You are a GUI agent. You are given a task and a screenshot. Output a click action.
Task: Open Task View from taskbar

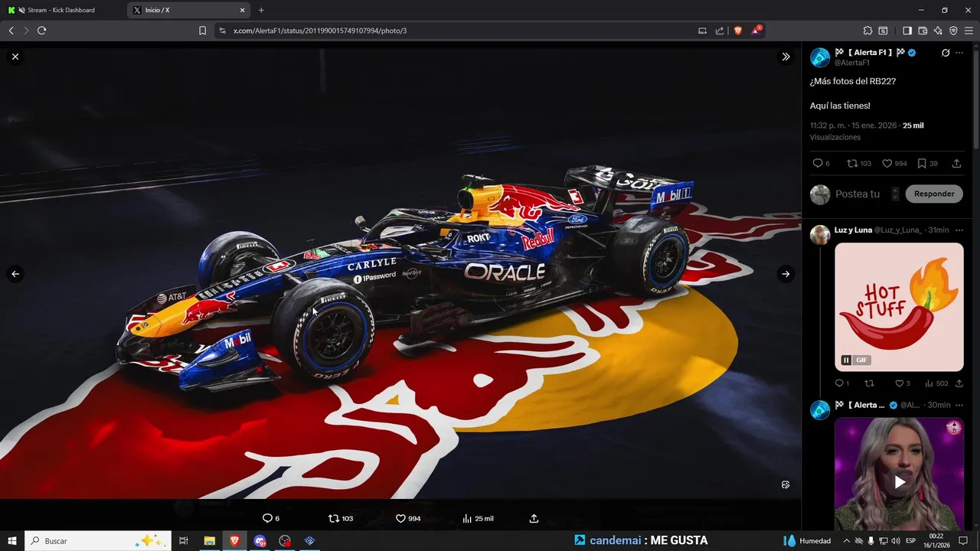click(x=184, y=540)
